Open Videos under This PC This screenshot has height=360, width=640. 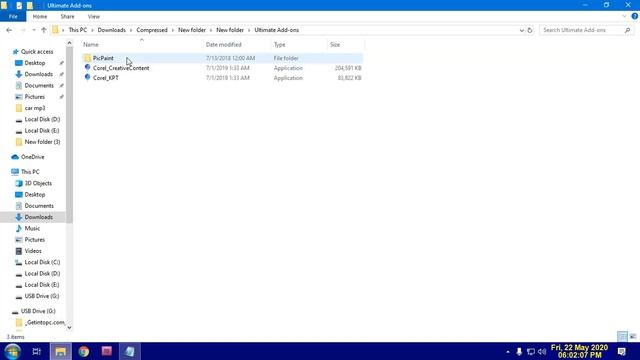(x=33, y=251)
